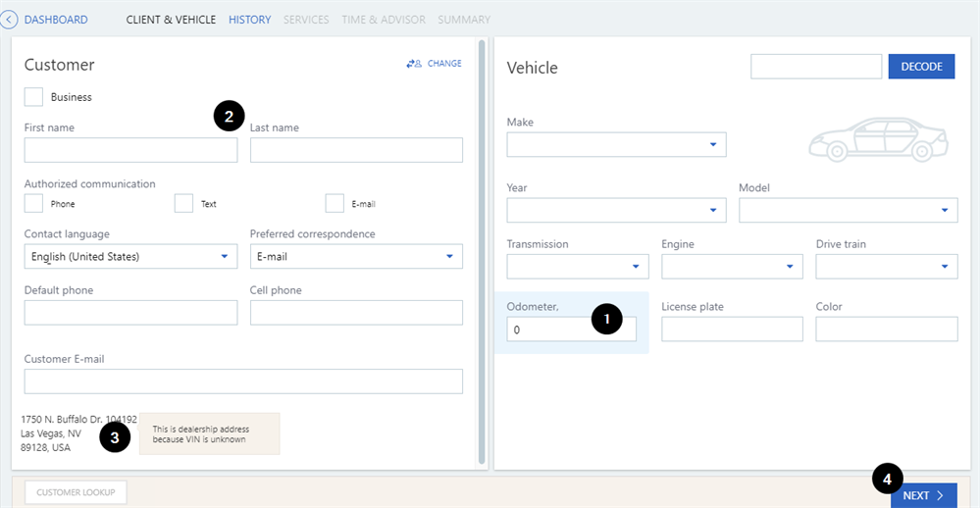Select the Client & Vehicle tab

(x=171, y=20)
